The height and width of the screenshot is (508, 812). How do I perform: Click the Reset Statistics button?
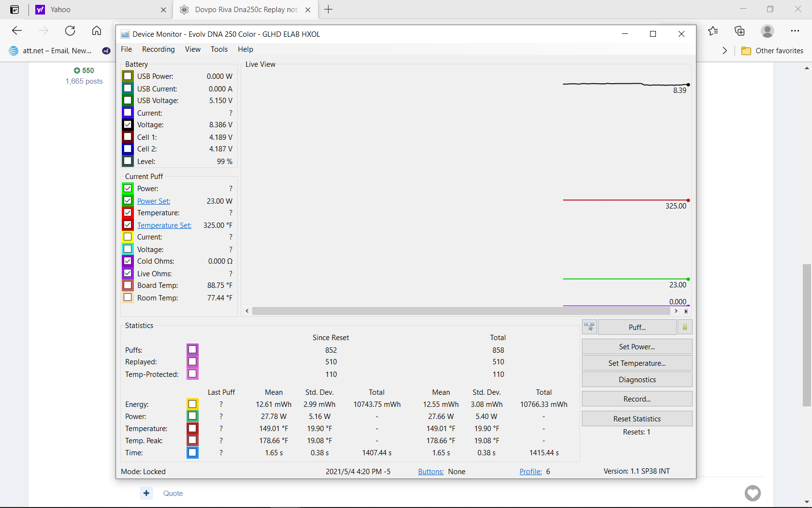pyautogui.click(x=637, y=419)
